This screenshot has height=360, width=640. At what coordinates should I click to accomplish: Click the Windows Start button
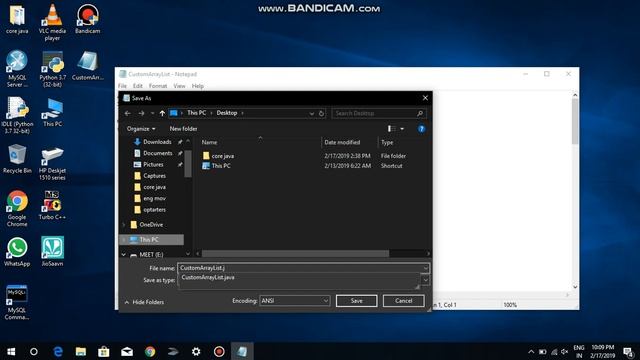pyautogui.click(x=11, y=351)
